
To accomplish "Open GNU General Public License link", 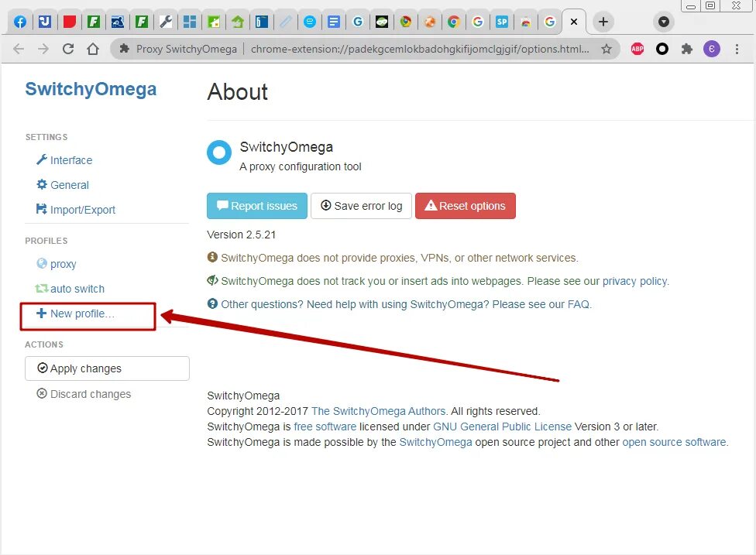I will tap(503, 427).
